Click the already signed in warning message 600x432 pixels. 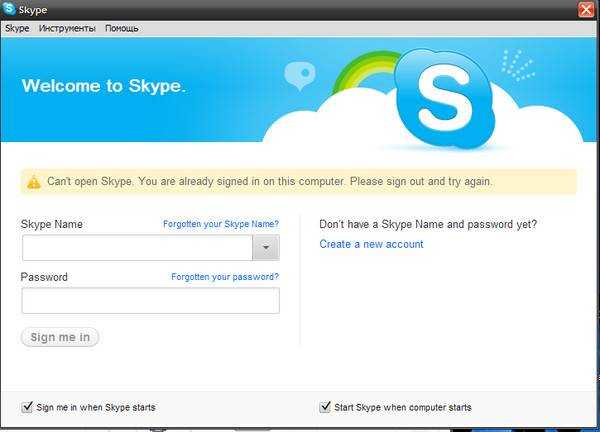[270, 181]
